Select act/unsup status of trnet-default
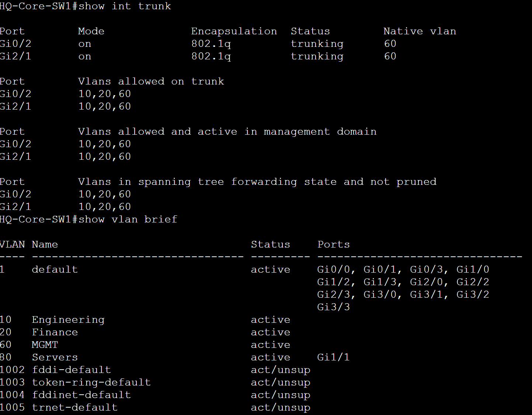 [x=281, y=408]
